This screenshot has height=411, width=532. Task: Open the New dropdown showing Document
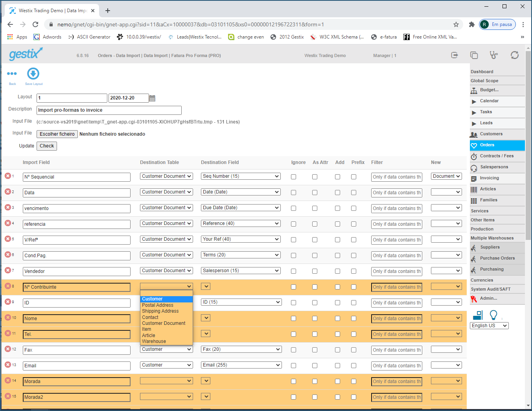[446, 176]
